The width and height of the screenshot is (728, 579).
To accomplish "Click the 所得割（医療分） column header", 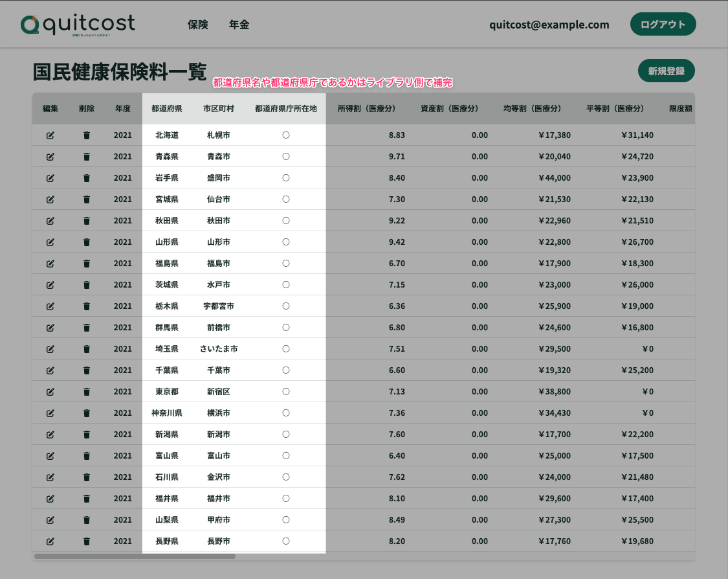I will coord(367,109).
